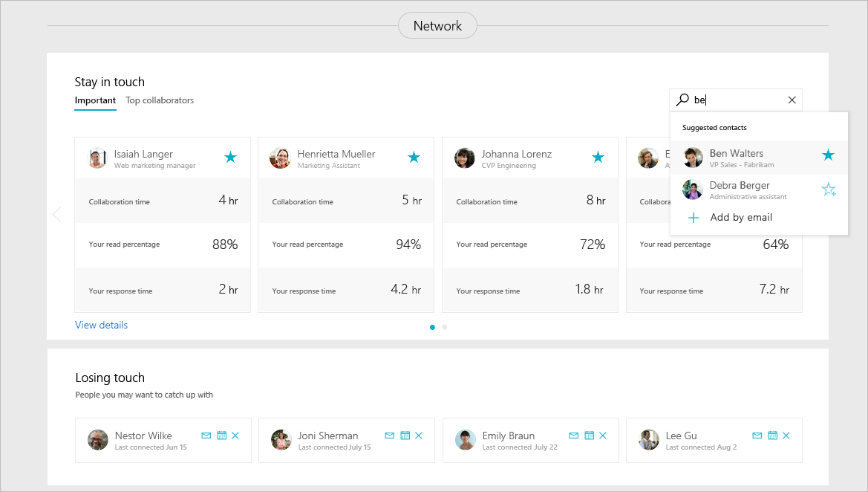Select the Important tab
This screenshot has width=868, height=492.
click(x=95, y=100)
